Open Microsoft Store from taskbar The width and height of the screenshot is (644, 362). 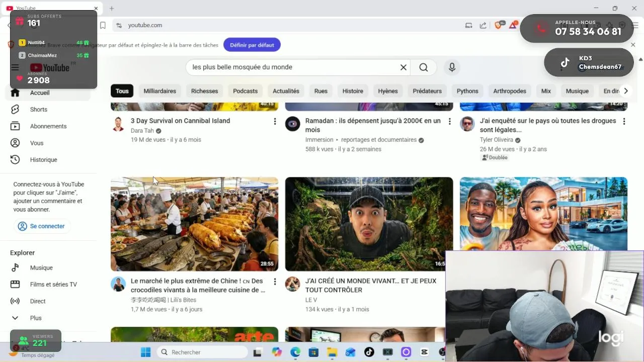(x=313, y=352)
